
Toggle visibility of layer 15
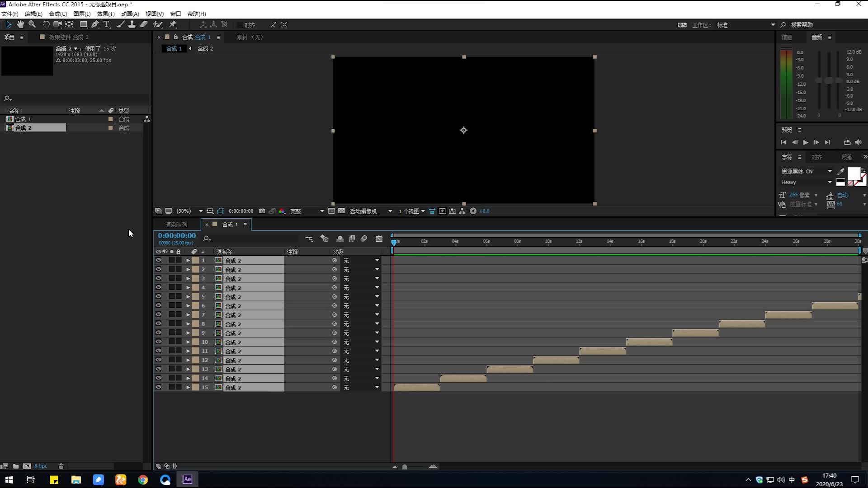tap(158, 387)
